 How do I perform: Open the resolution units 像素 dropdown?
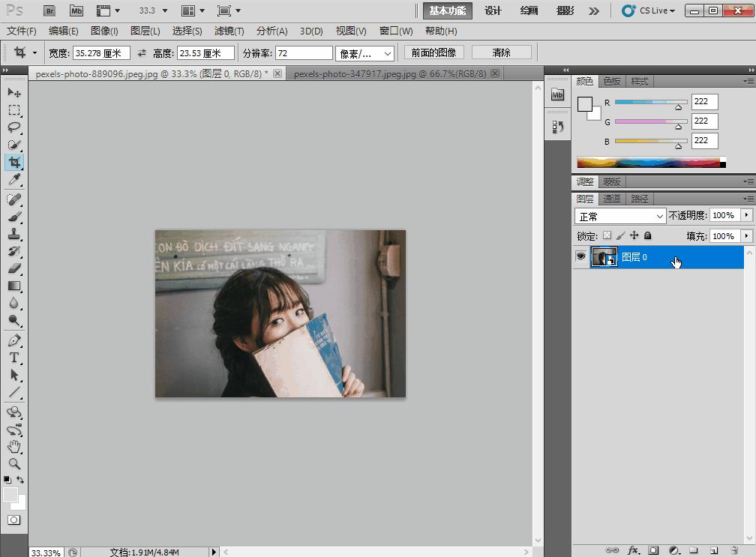point(364,53)
